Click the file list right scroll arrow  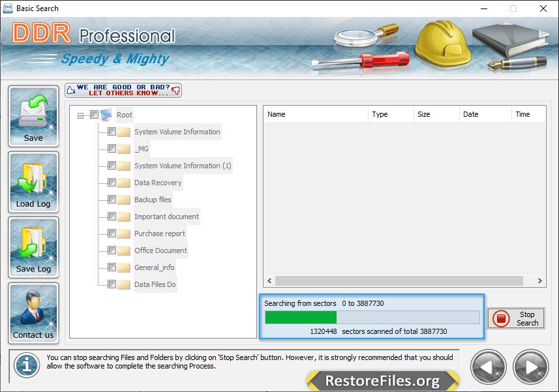point(539,281)
